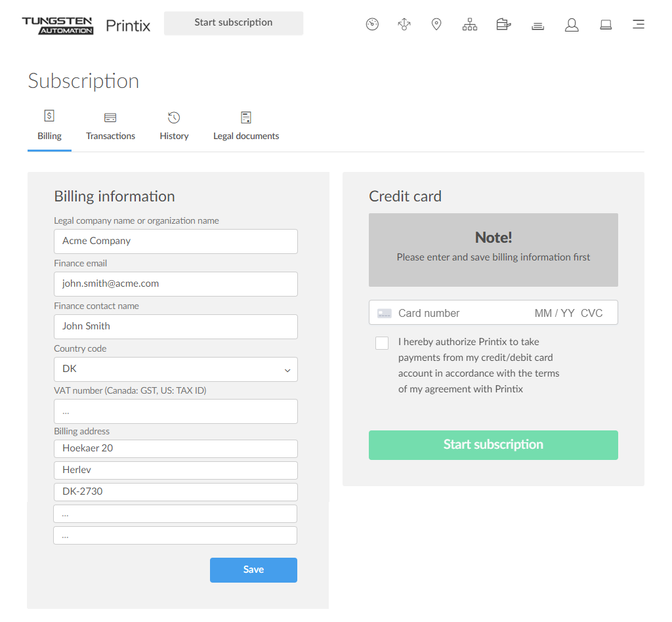Open the location pin icon
The width and height of the screenshot is (672, 622).
pyautogui.click(x=436, y=25)
